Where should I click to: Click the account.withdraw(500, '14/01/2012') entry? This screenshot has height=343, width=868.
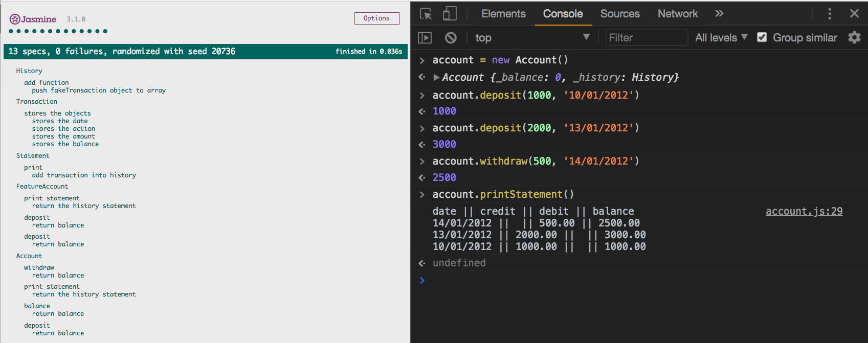[536, 161]
